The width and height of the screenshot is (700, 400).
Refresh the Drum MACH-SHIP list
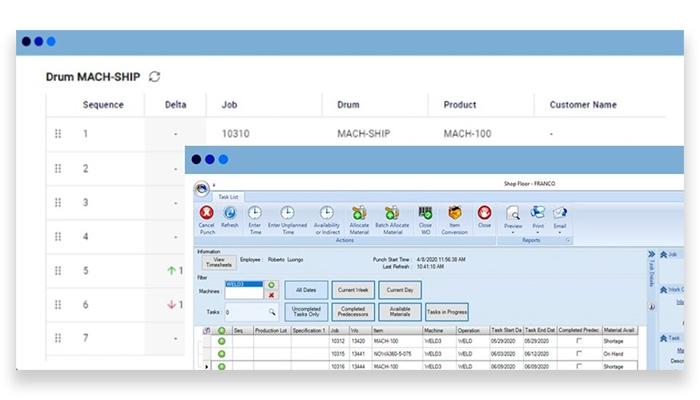click(154, 76)
